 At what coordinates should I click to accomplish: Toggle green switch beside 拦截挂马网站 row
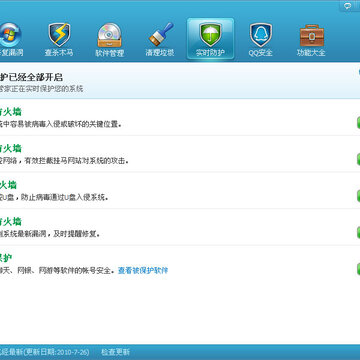coord(358,159)
